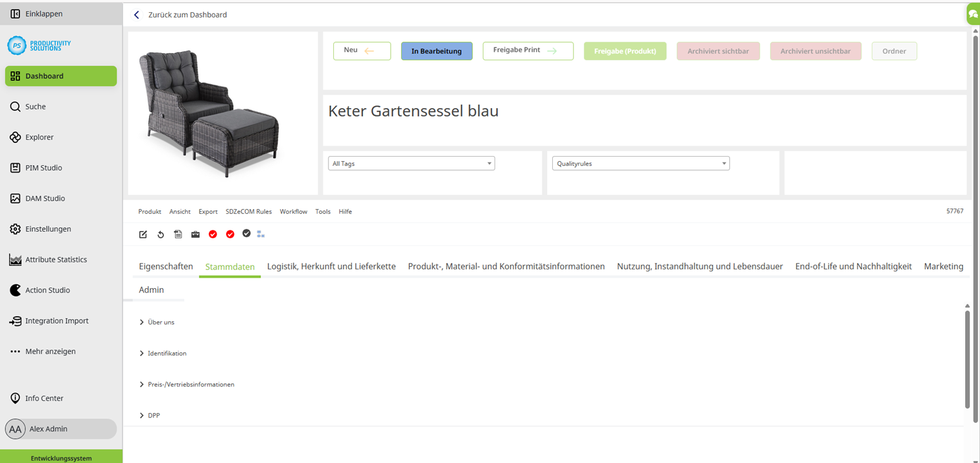Open the SDZeCOM Rules menu

tap(249, 211)
